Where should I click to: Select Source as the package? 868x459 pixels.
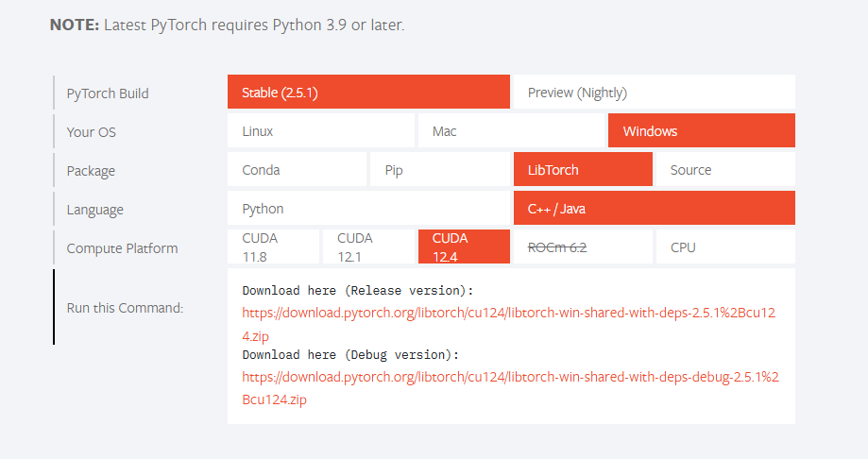coord(725,169)
